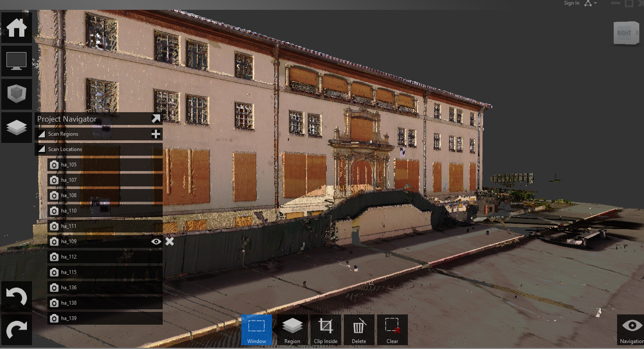The image size is (644, 349).
Task: Select scan location ha_136 label
Action: click(x=69, y=288)
